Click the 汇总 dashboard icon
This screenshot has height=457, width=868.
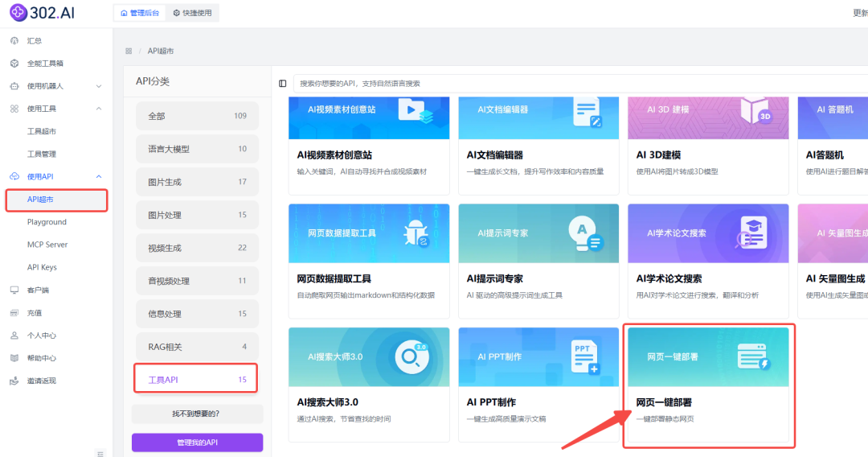pos(14,40)
